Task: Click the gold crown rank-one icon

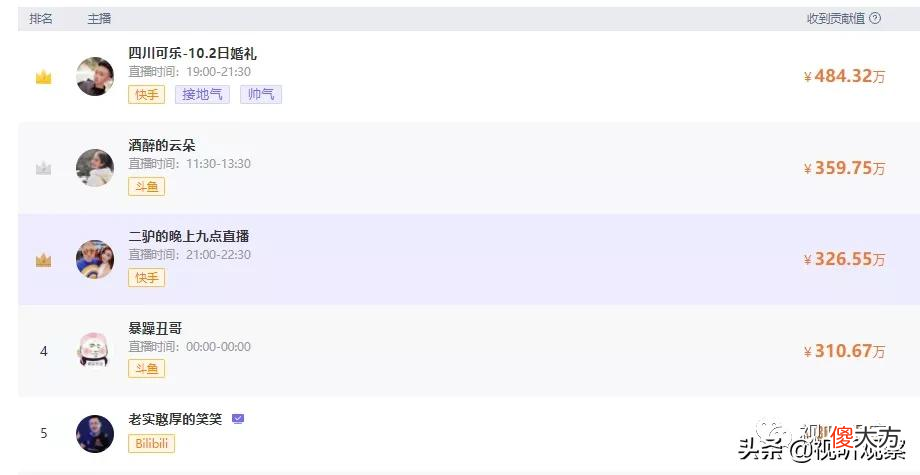Action: (43, 77)
